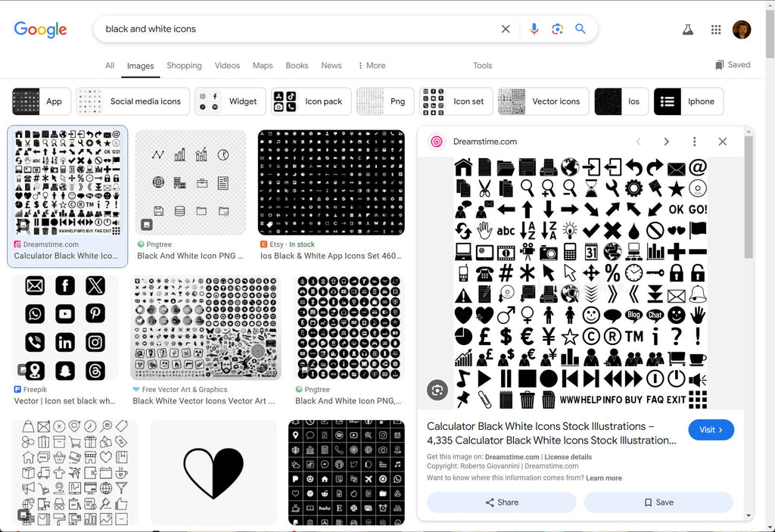Click the Free Vector Art & Graphics source label
This screenshot has height=532, width=775.
pyautogui.click(x=185, y=390)
